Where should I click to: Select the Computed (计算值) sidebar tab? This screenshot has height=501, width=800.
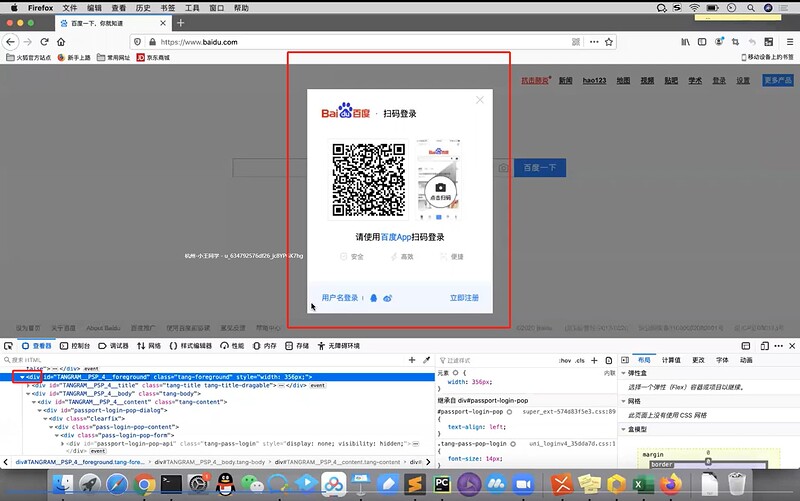[671, 360]
